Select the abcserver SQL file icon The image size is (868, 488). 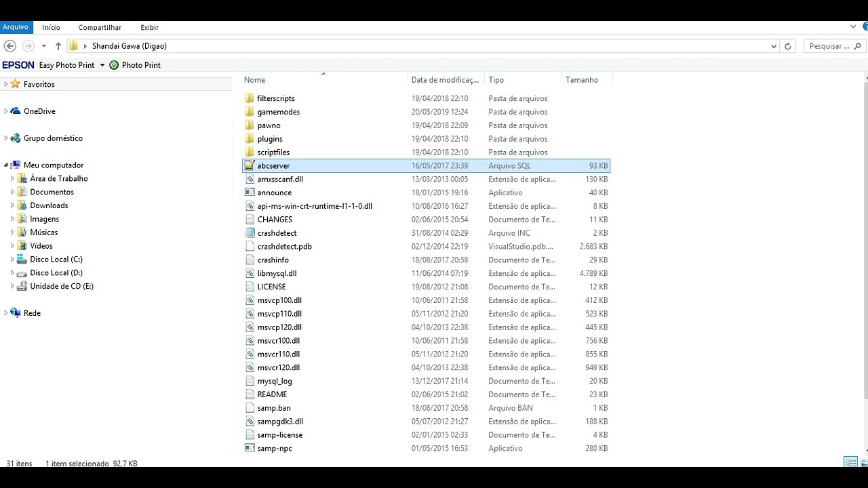pyautogui.click(x=250, y=165)
